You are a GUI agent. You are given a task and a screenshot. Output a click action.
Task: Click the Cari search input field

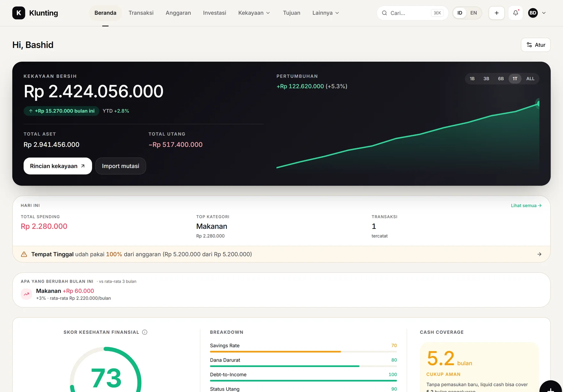pyautogui.click(x=412, y=13)
